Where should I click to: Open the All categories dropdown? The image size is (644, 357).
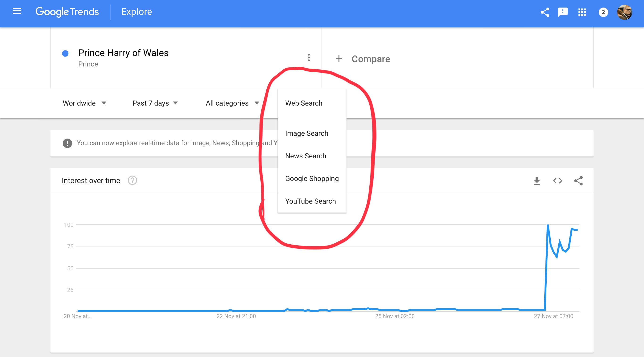(x=232, y=103)
